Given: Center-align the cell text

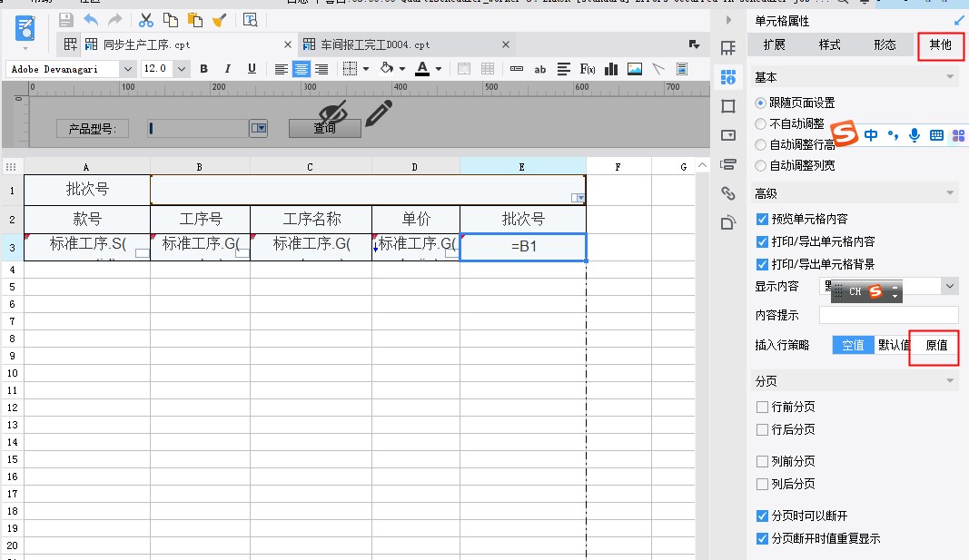Looking at the screenshot, I should tap(301, 69).
